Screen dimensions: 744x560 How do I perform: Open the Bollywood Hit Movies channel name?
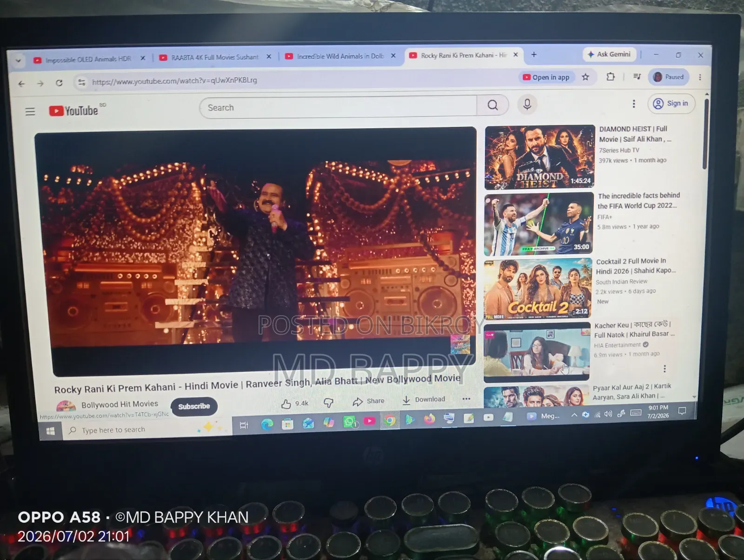pos(120,404)
